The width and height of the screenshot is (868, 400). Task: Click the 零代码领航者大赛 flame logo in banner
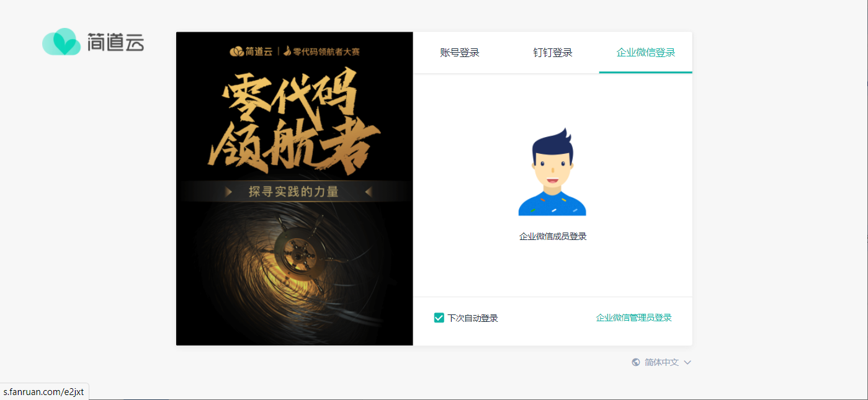(x=321, y=51)
